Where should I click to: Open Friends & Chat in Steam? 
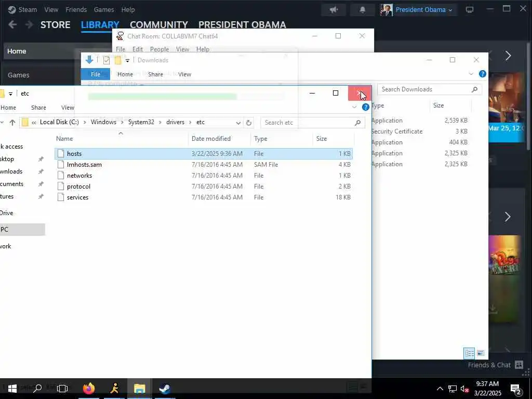coord(495,365)
